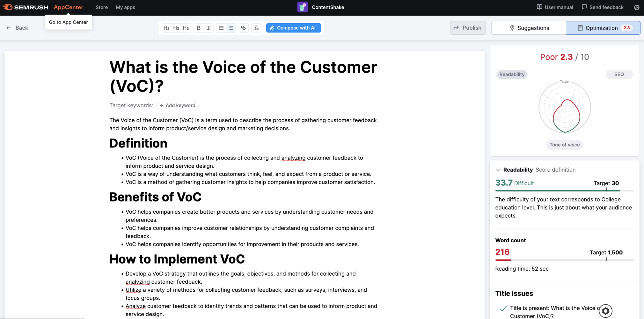Click the title-present checkmark icon
This screenshot has height=319, width=644.
503,308
